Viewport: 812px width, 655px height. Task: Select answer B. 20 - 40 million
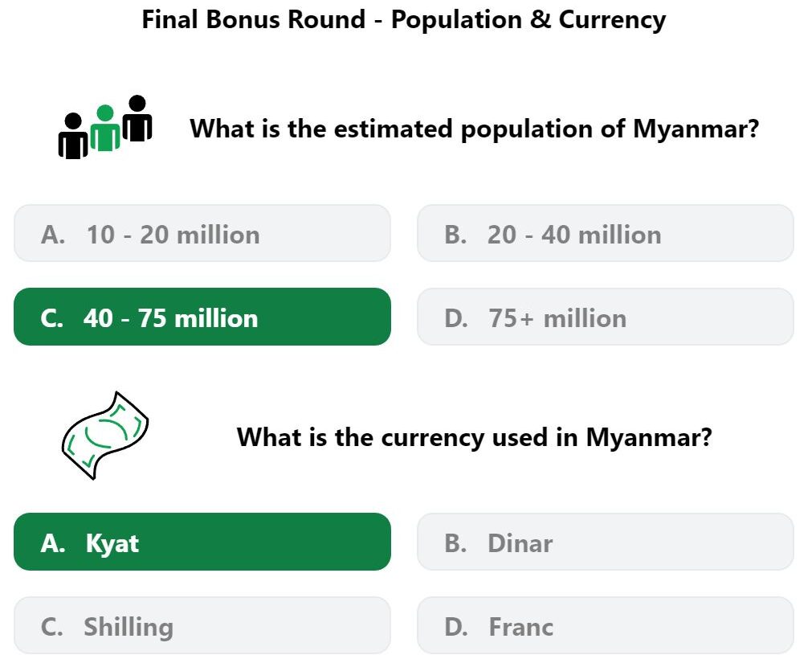click(606, 233)
